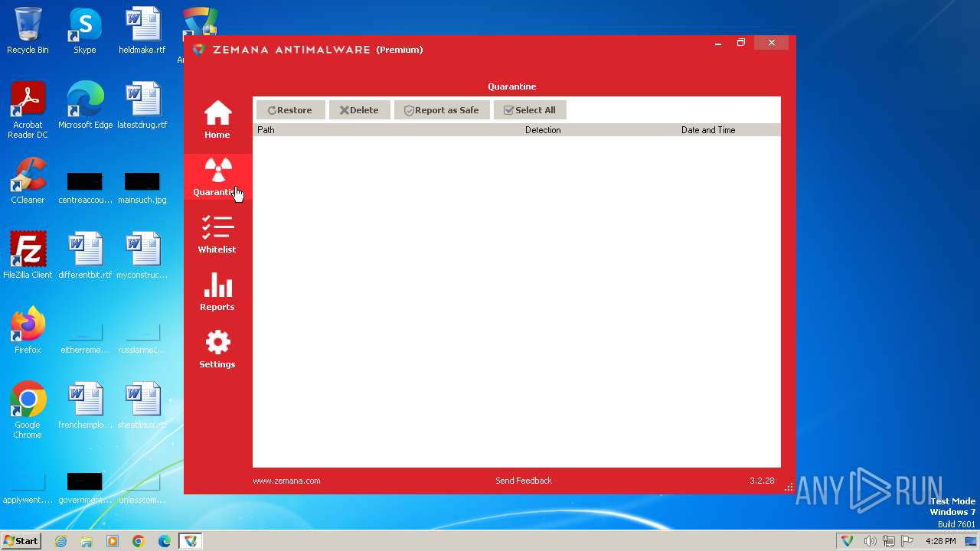
Task: Open the Home section in Zemana sidebar
Action: point(217,119)
